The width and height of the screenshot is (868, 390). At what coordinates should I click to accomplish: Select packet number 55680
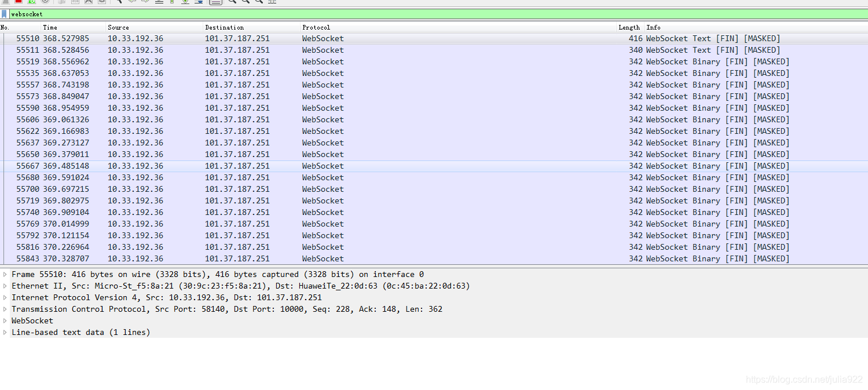tap(434, 177)
